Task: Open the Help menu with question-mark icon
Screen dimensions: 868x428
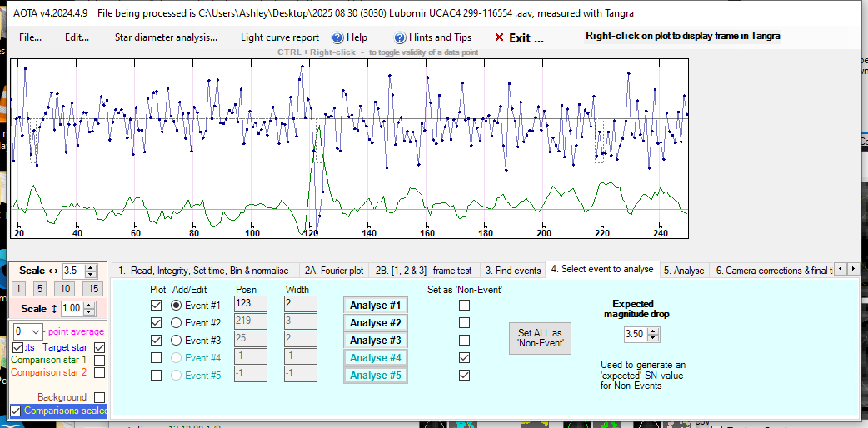Action: (349, 37)
